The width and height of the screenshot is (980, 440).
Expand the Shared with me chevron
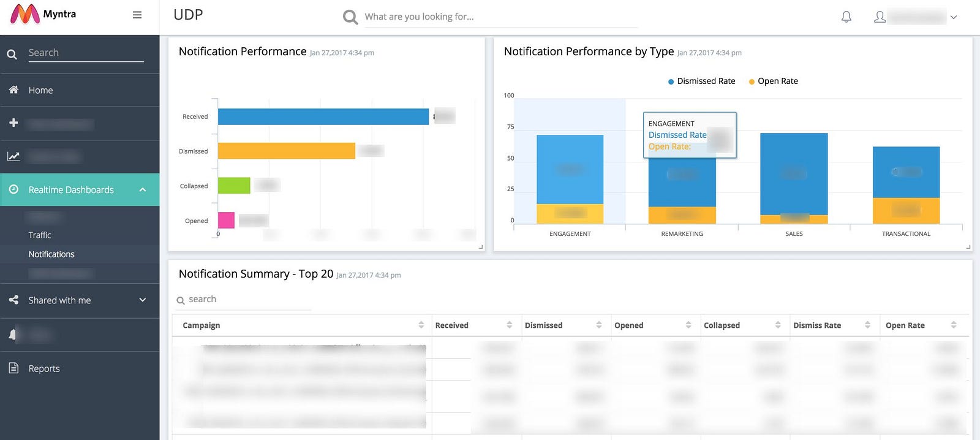pos(143,300)
